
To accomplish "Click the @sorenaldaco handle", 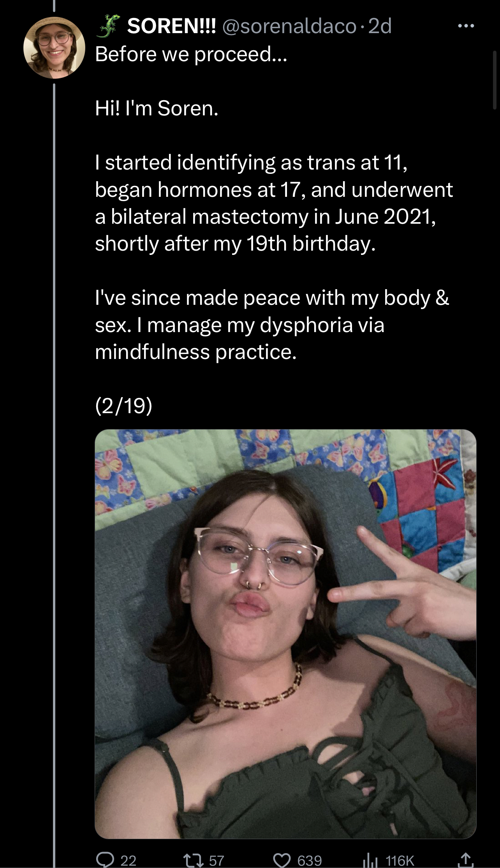I will 289,27.
